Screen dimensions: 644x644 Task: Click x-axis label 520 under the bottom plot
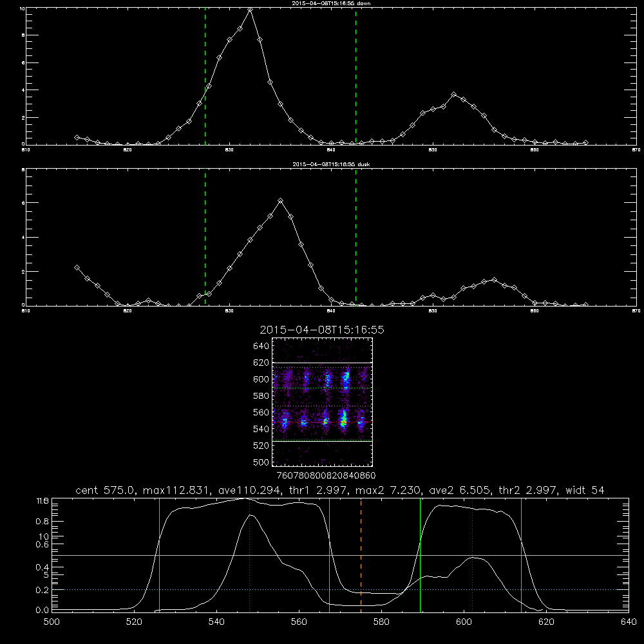135,622
